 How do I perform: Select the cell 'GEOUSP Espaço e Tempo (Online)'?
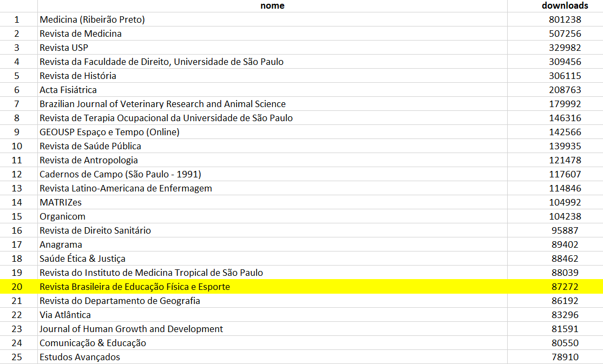[x=272, y=132]
